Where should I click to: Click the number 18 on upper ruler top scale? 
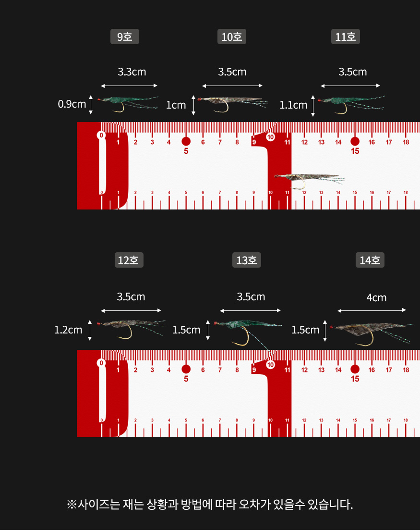(x=406, y=142)
